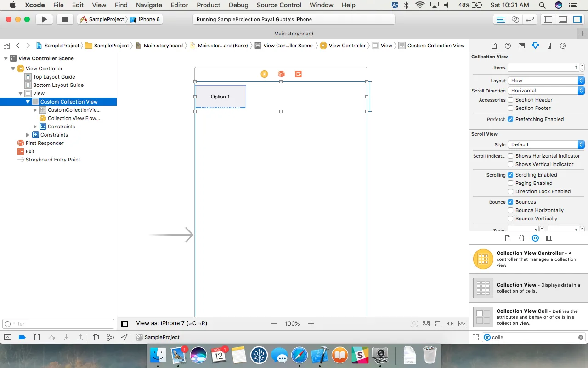
Task: Toggle the Debug area panel
Action: click(563, 19)
